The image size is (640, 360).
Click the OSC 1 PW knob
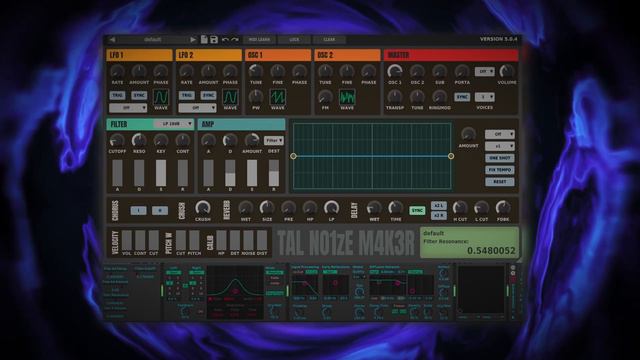[256, 97]
